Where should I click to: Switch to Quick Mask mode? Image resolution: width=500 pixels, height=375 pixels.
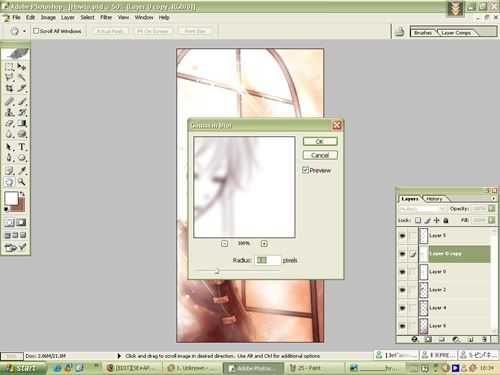tap(22, 222)
